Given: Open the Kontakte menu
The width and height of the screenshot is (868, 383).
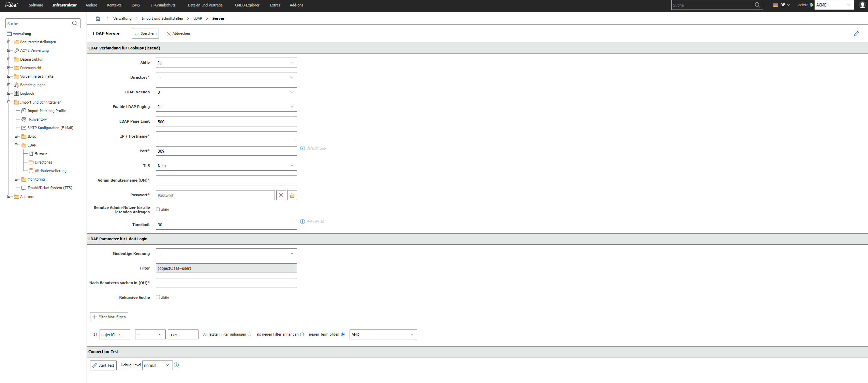Looking at the screenshot, I should click(114, 5).
